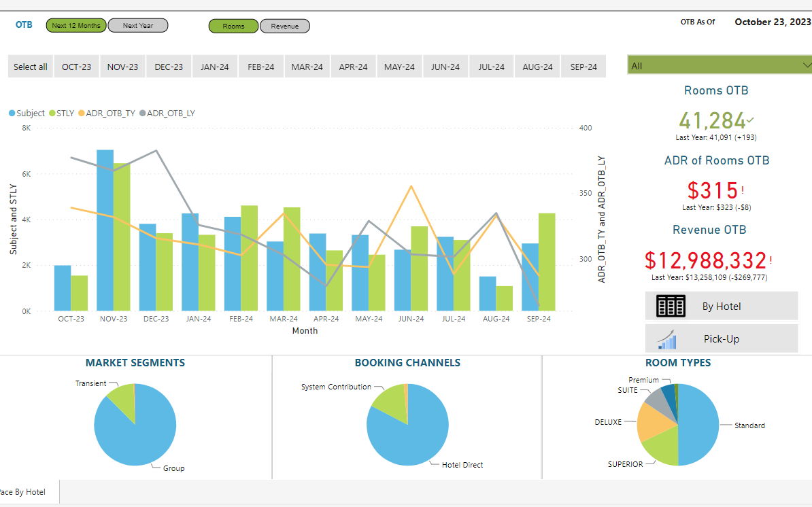Click the blue FEB-24 Subject bar
This screenshot has width=812, height=507.
tap(233, 264)
